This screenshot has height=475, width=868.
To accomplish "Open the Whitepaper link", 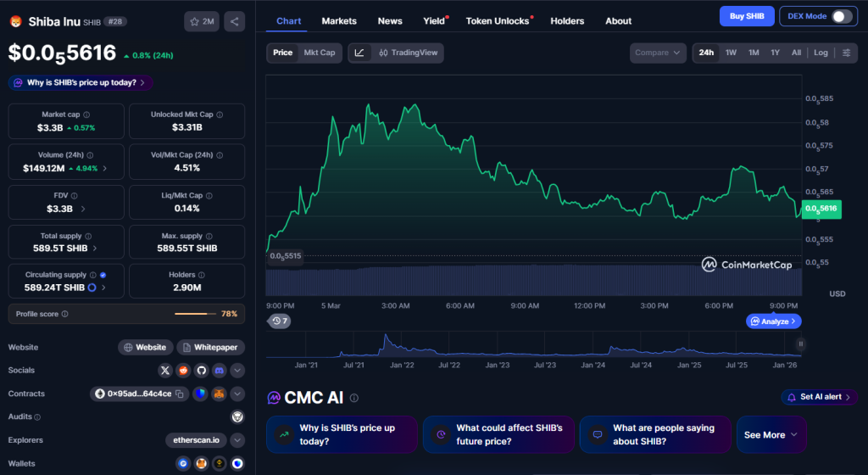I will [211, 347].
